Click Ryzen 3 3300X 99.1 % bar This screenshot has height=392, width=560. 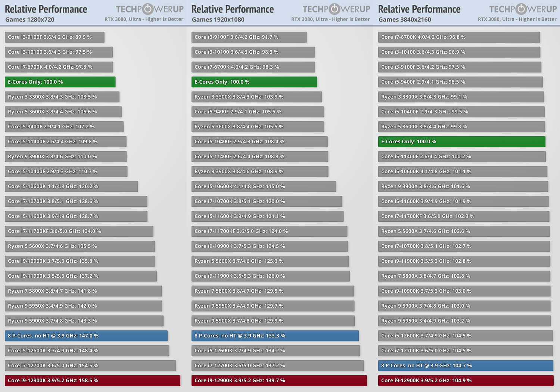click(461, 97)
